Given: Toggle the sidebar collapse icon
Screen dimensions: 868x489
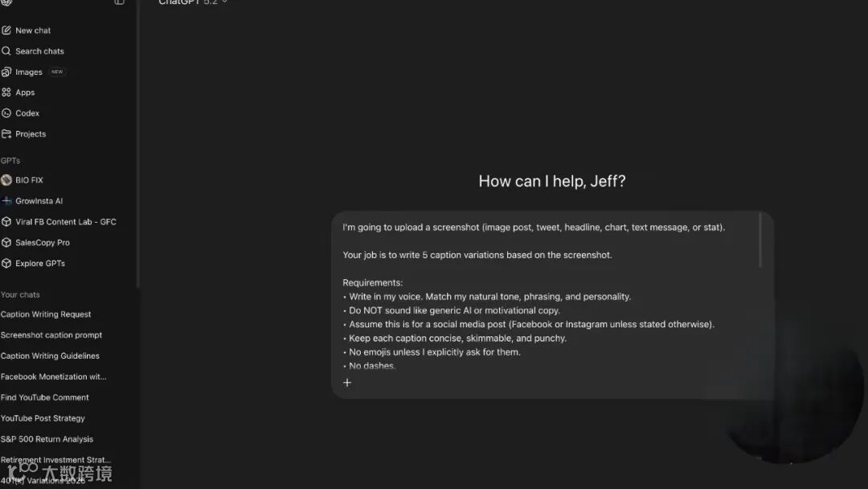Looking at the screenshot, I should (x=119, y=2).
